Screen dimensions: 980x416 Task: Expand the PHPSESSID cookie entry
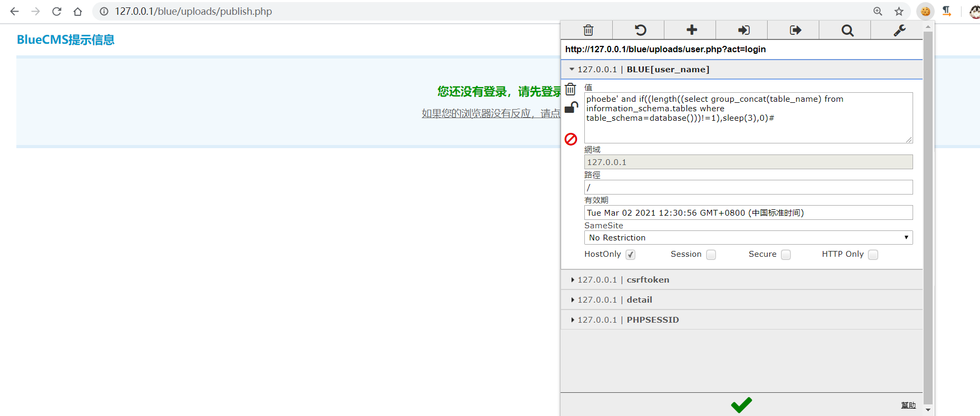[742, 320]
